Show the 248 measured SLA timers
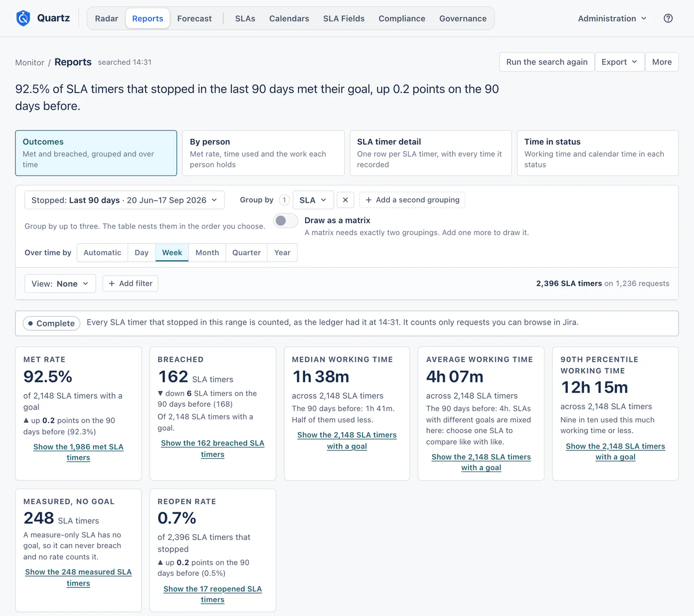 78,578
